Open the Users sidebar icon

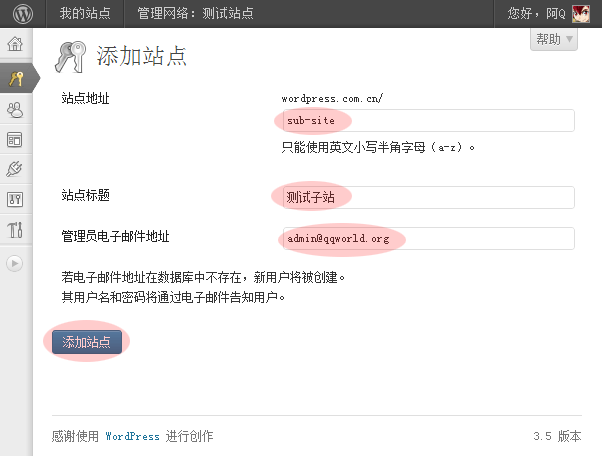pos(15,110)
